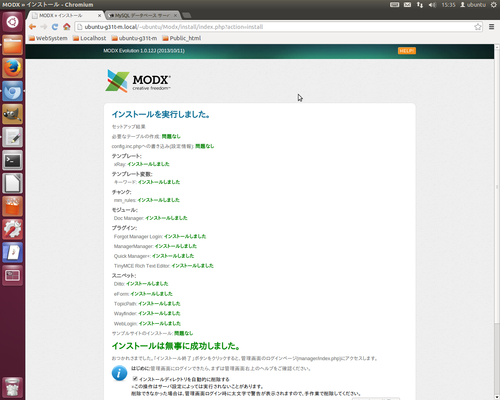Go forward in Chromium
The width and height of the screenshot is (500, 400).
point(44,27)
